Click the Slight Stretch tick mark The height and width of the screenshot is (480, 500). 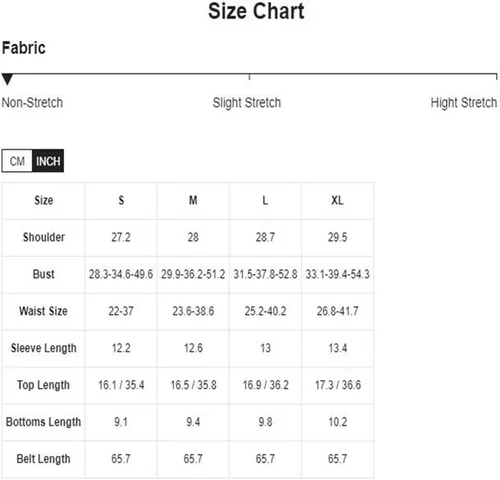click(x=249, y=77)
